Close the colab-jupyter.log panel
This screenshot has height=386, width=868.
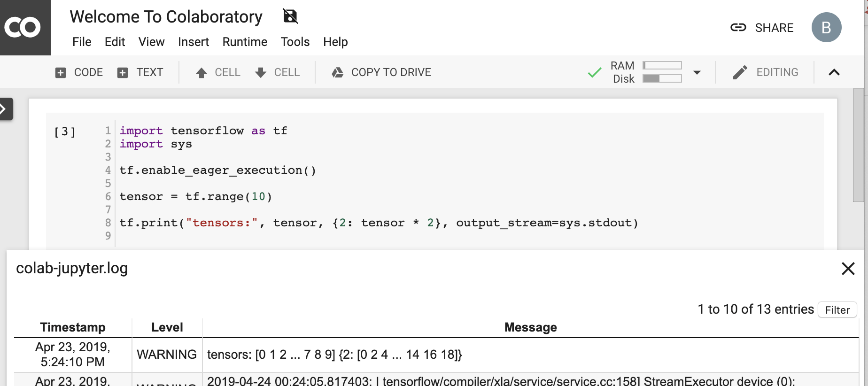click(848, 269)
